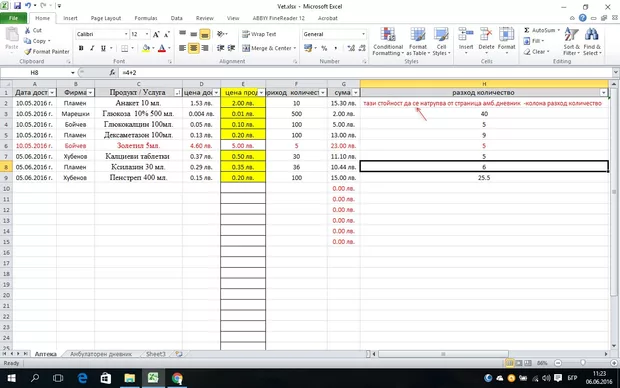
Task: Open Chrome from the taskbar
Action: point(177,379)
